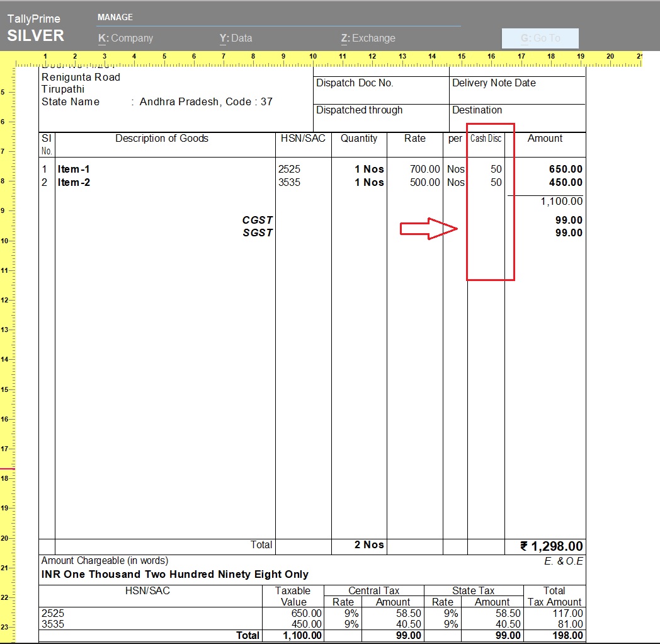Viewport: 660px width, 644px height.
Task: Click the Rate column header in item table
Action: [x=414, y=139]
